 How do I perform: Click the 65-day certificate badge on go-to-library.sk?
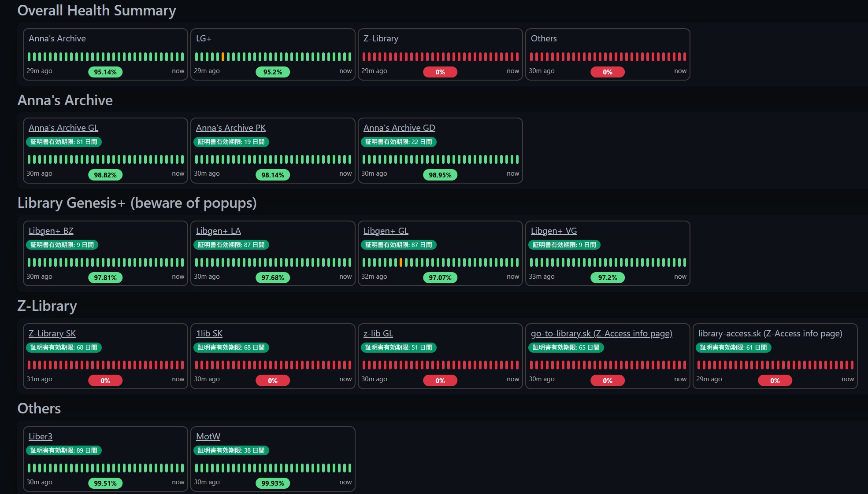[x=566, y=347]
